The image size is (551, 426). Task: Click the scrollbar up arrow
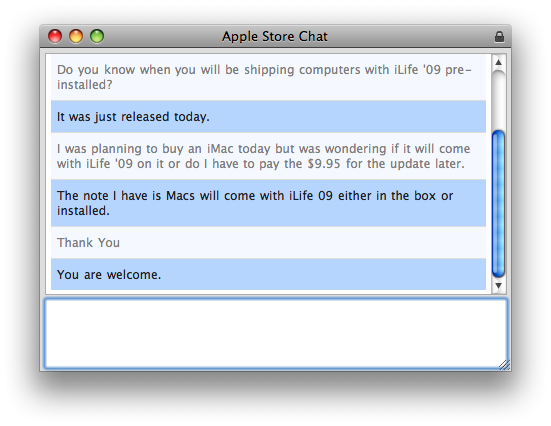coord(498,62)
